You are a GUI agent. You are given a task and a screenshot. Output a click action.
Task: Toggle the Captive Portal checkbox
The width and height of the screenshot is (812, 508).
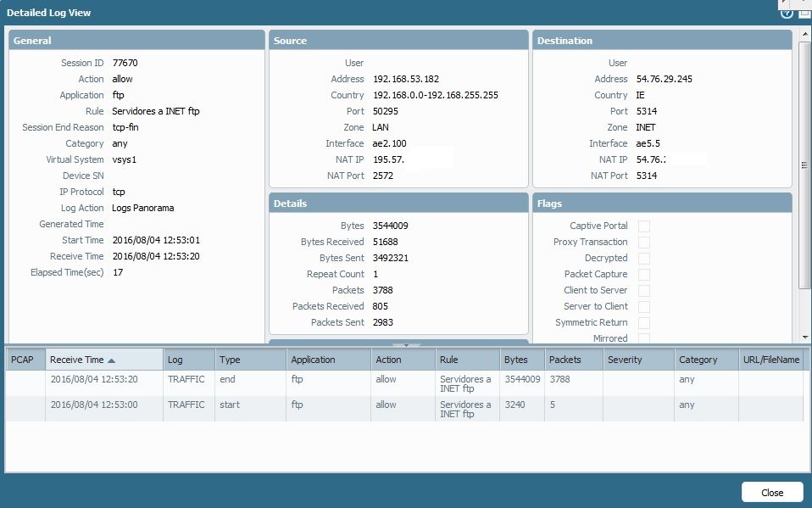(644, 226)
